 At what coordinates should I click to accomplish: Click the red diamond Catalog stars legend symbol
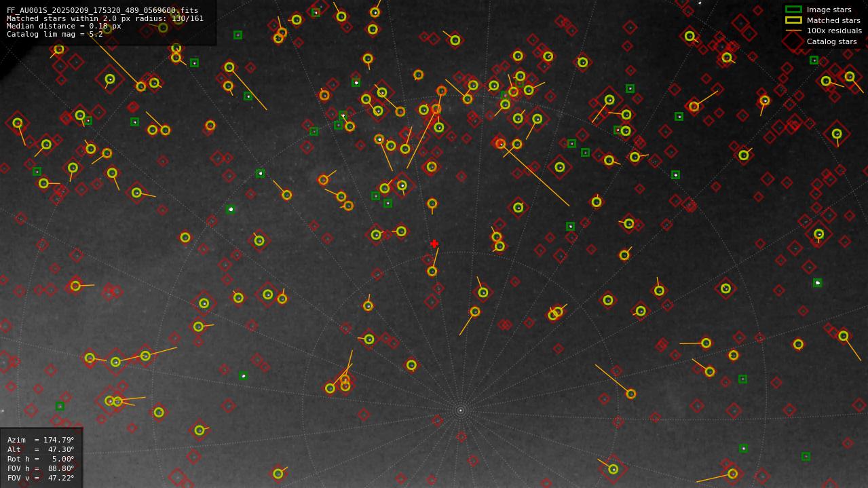pyautogui.click(x=793, y=41)
